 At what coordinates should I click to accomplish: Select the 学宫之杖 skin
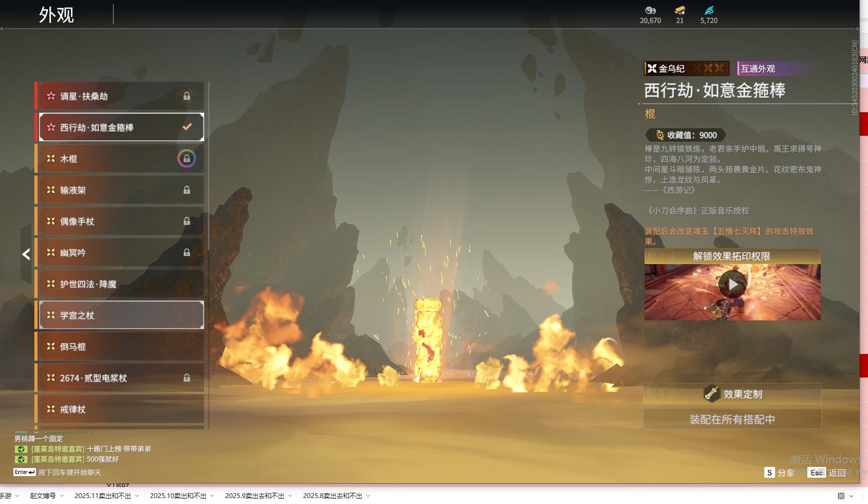120,315
